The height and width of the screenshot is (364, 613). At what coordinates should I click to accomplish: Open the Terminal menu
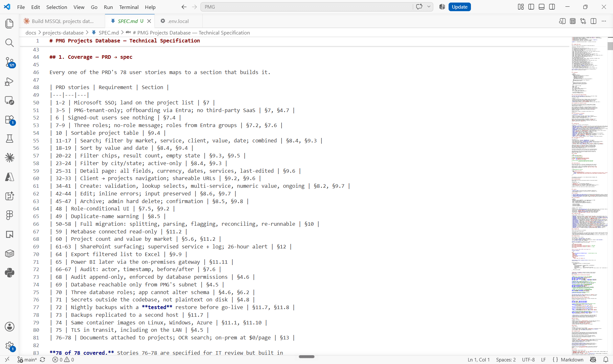coord(129,7)
